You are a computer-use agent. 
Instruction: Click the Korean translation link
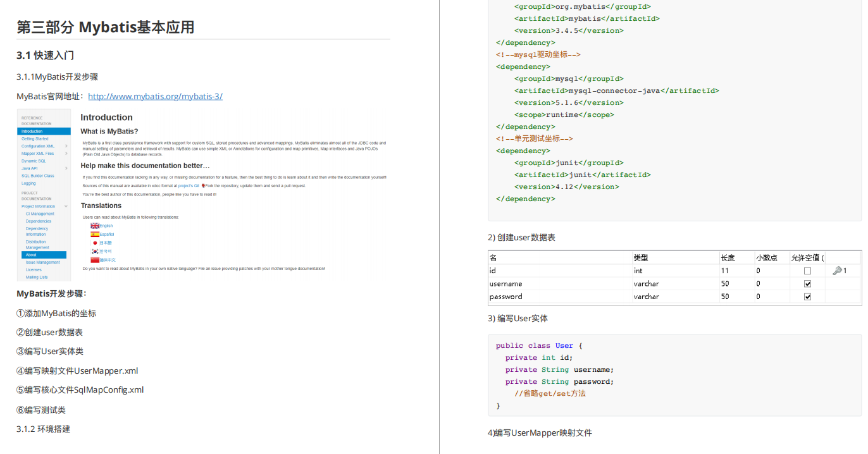[106, 251]
